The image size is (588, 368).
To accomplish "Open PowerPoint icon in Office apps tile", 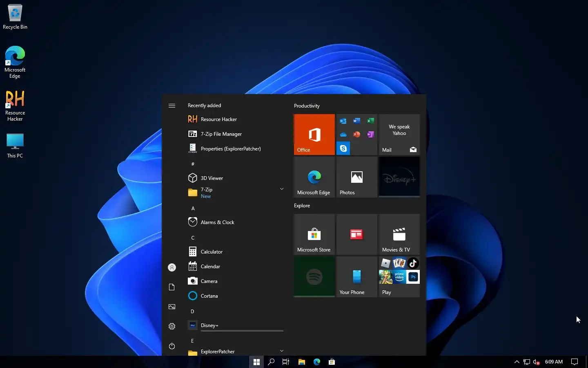I will (357, 135).
